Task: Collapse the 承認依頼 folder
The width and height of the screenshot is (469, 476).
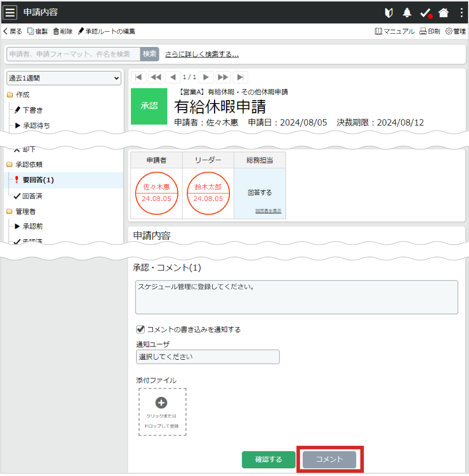Action: [x=10, y=165]
